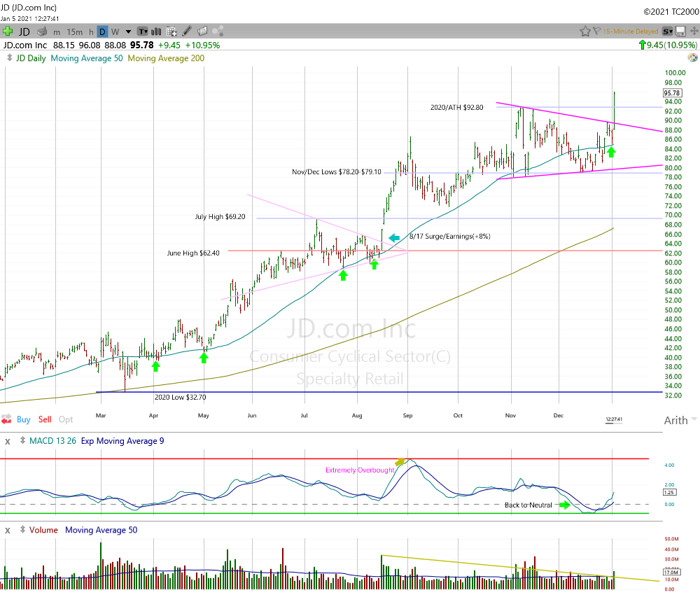Click the radio-like icon beside the JD symbol
This screenshot has width=700, height=595.
coord(42,31)
